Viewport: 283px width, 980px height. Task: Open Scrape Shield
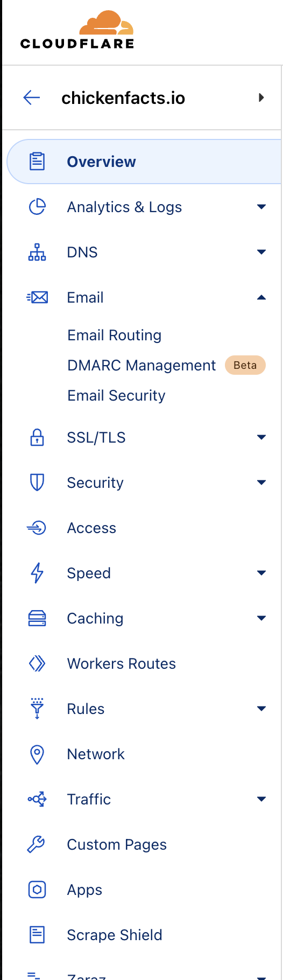point(115,935)
